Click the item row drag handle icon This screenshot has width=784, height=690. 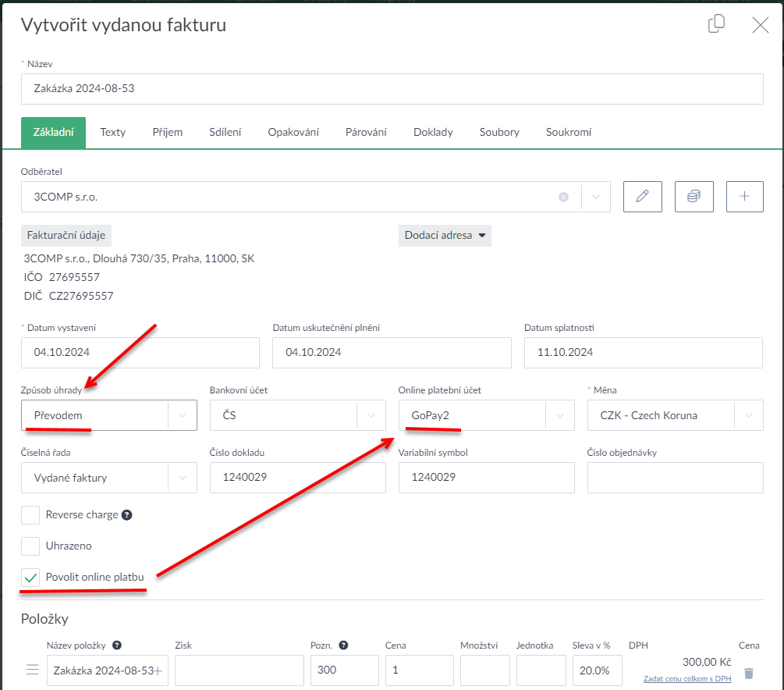pos(33,670)
